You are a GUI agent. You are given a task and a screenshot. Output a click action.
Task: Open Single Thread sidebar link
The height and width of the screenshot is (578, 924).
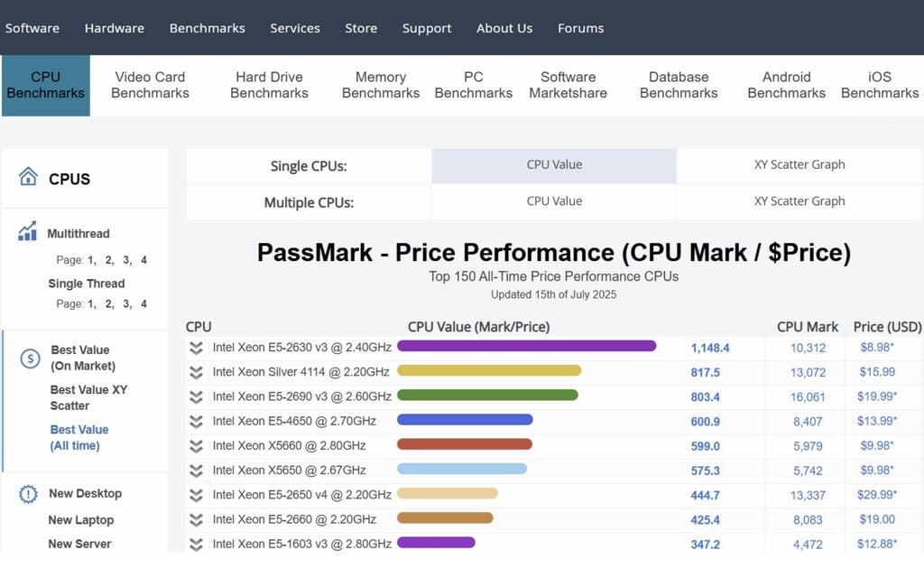coord(87,284)
